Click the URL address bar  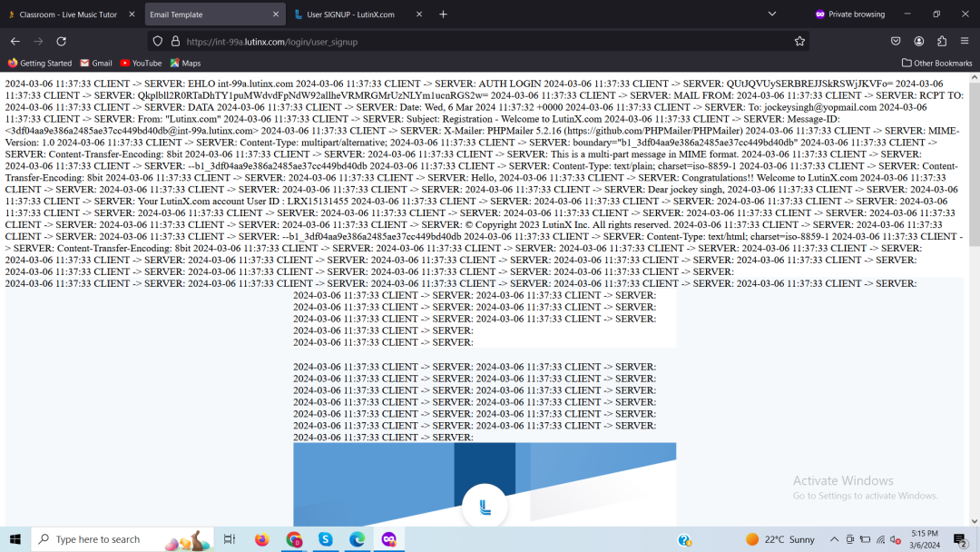tap(481, 41)
